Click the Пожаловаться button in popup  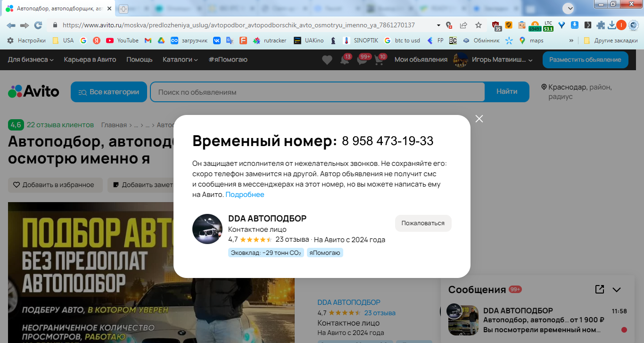click(x=423, y=223)
